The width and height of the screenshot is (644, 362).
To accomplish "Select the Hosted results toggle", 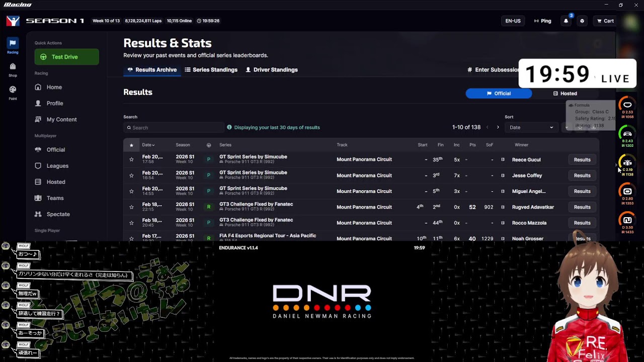I will coord(565,94).
